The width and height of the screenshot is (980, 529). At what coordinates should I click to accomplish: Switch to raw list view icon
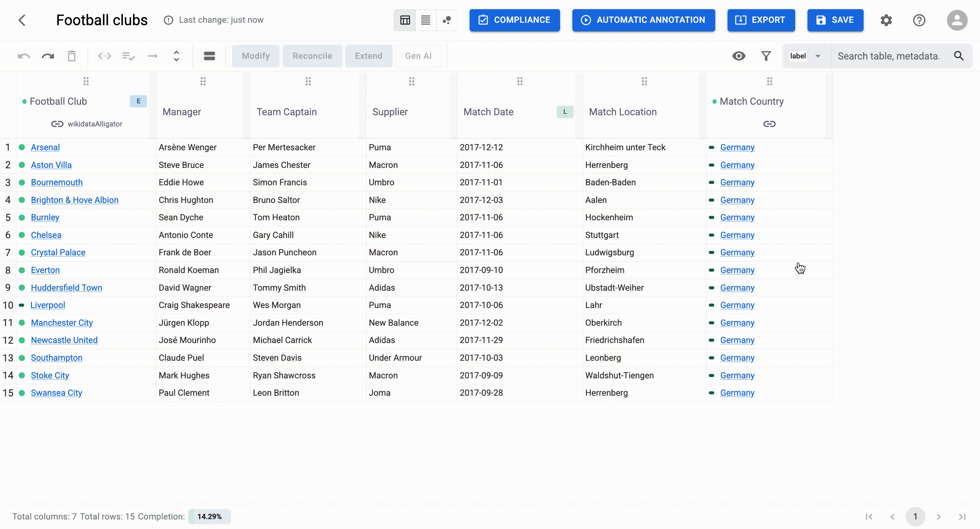coord(426,20)
